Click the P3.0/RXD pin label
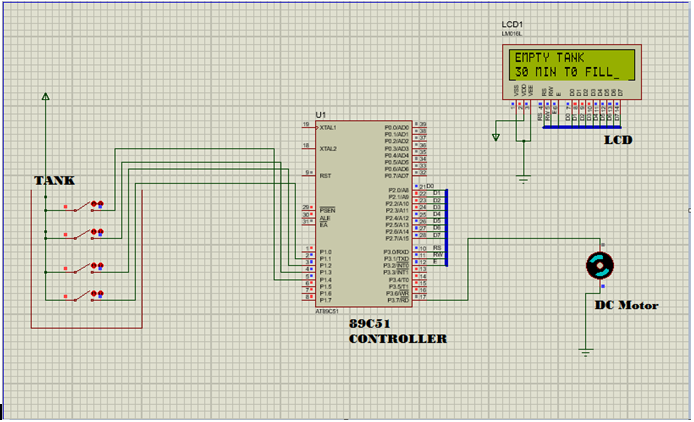The image size is (694, 422). pos(396,252)
